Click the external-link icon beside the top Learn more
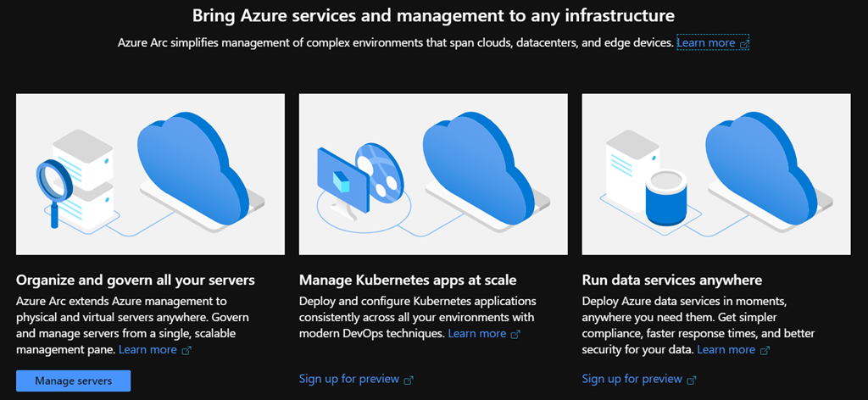Screen dimensions: 868x400 click(744, 43)
